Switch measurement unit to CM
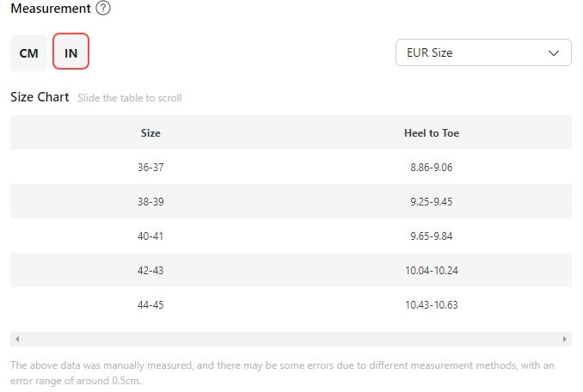 (28, 53)
